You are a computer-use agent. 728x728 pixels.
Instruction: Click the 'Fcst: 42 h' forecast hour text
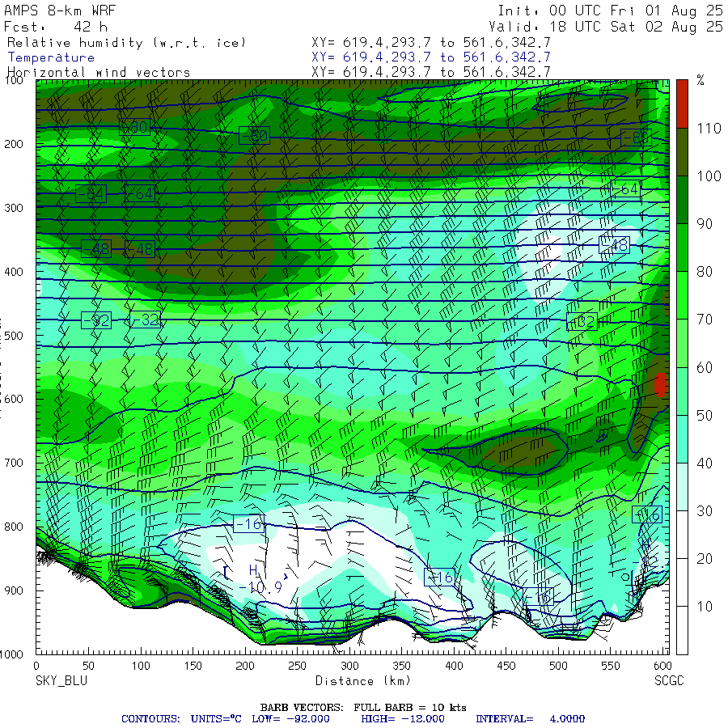point(56,27)
